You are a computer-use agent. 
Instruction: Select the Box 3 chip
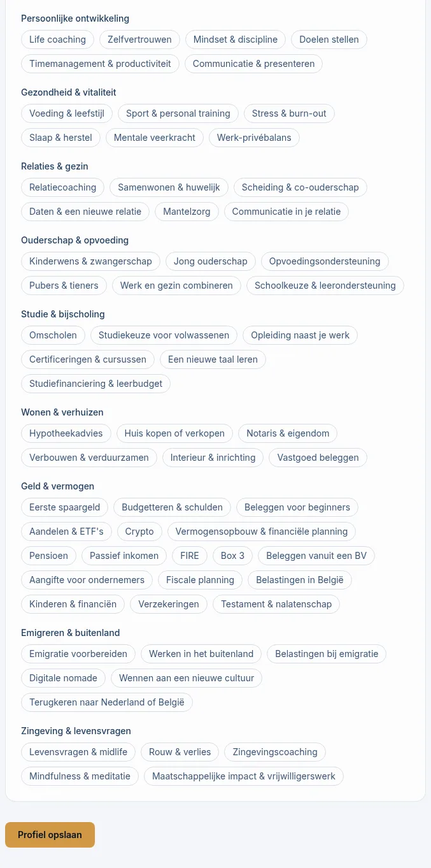(x=232, y=556)
